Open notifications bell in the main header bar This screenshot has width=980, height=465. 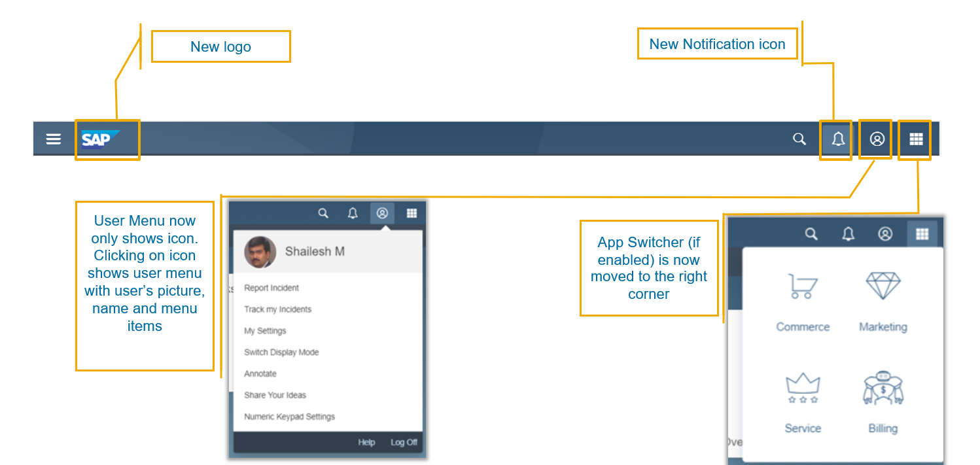click(x=837, y=139)
